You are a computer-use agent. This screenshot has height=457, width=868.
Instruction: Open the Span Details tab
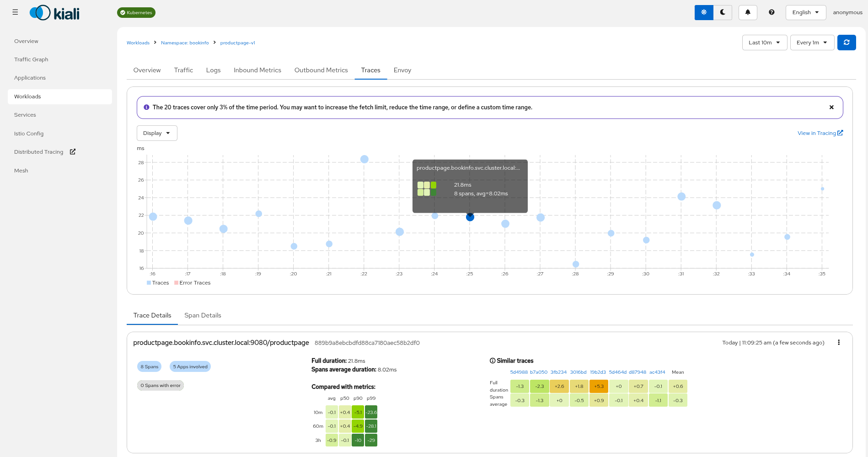click(x=203, y=315)
